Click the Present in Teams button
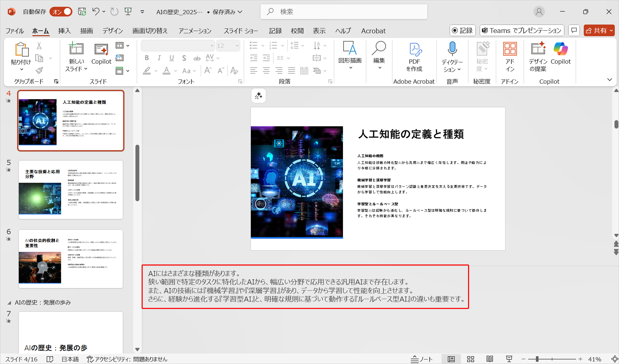This screenshot has height=364, width=619. pos(522,31)
